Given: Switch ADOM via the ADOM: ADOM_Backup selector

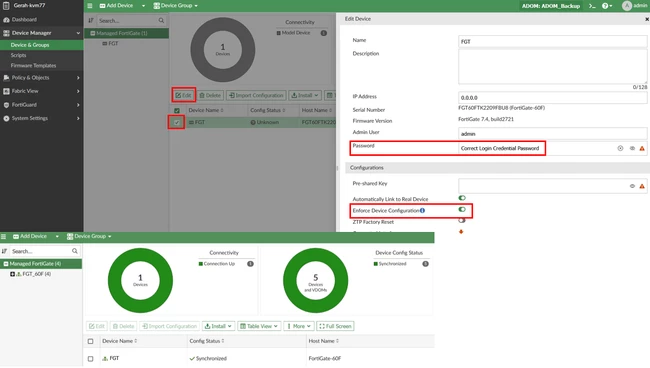Looking at the screenshot, I should click(551, 6).
